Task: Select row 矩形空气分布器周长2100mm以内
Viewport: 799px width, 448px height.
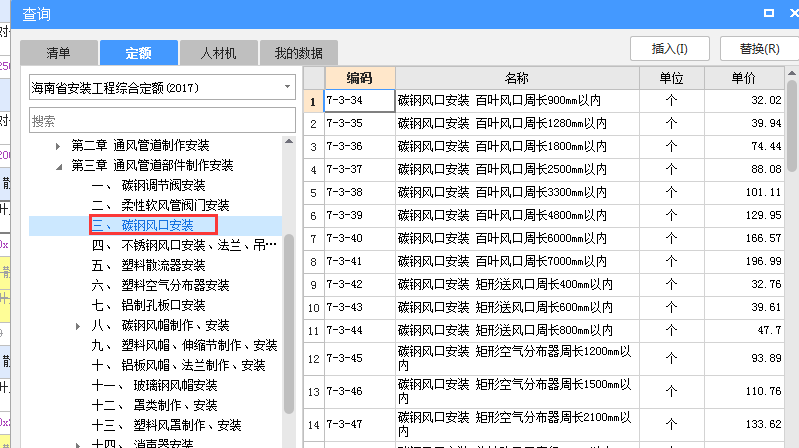Action: click(517, 424)
